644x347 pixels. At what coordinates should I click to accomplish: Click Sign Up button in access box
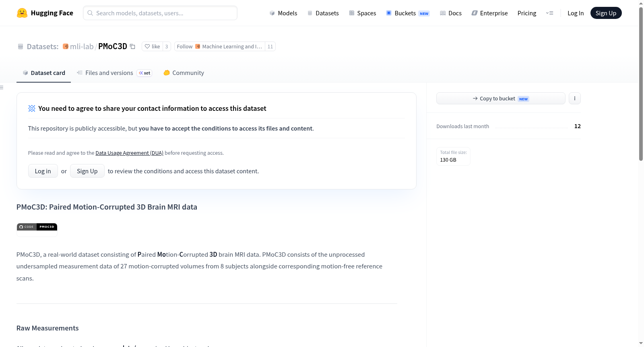87,171
